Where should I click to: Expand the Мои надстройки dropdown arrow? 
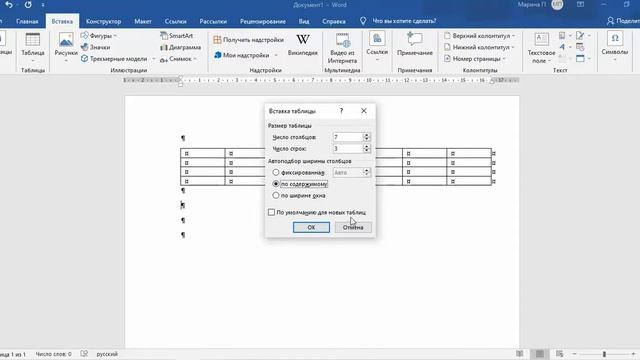(276, 55)
